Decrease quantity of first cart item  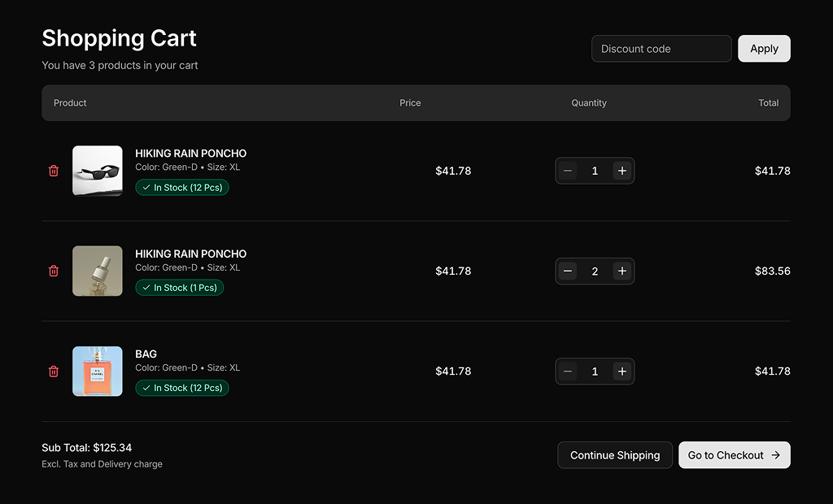568,171
